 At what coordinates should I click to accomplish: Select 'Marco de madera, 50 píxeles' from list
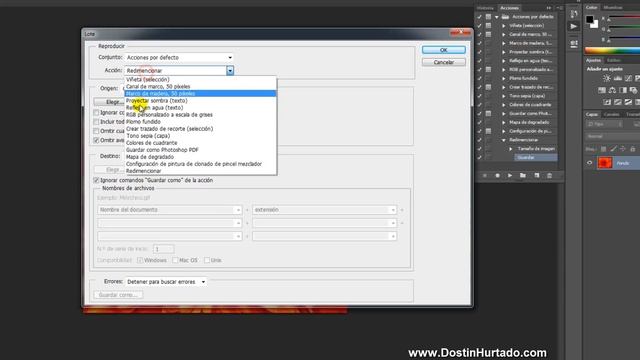point(200,93)
